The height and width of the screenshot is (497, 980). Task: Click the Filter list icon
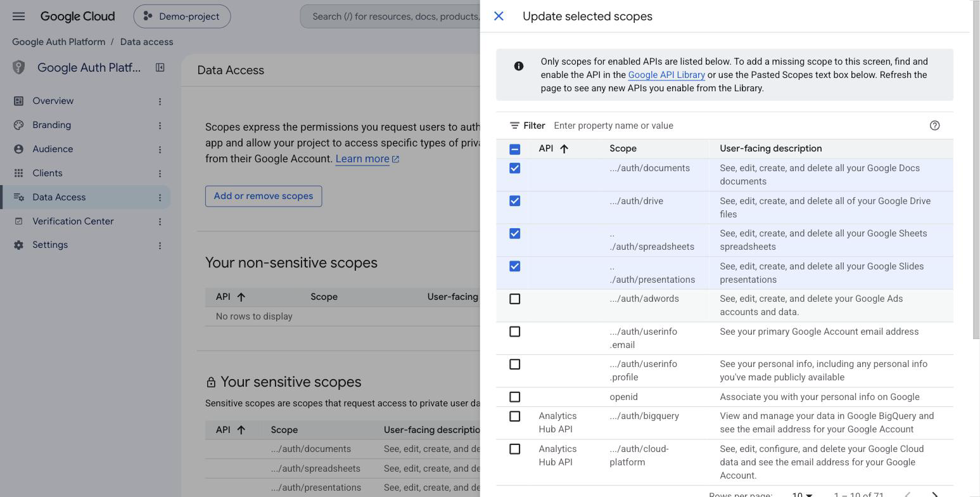514,126
